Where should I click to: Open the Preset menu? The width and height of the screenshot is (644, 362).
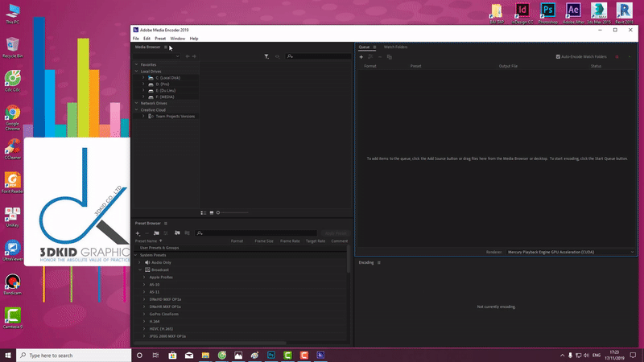click(160, 39)
